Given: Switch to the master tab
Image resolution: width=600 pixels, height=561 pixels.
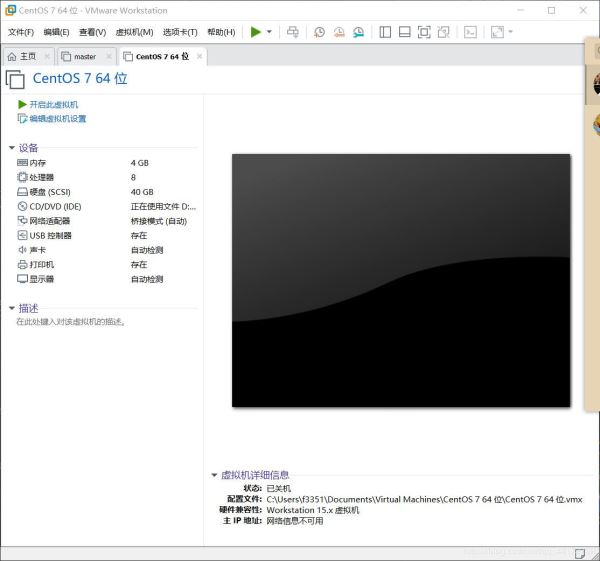Looking at the screenshot, I should tap(84, 57).
